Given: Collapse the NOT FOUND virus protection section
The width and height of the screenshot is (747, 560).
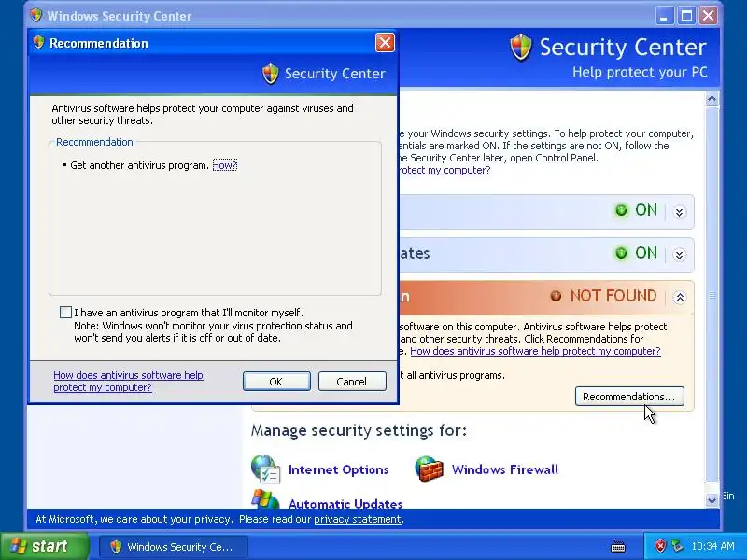Looking at the screenshot, I should pyautogui.click(x=680, y=297).
